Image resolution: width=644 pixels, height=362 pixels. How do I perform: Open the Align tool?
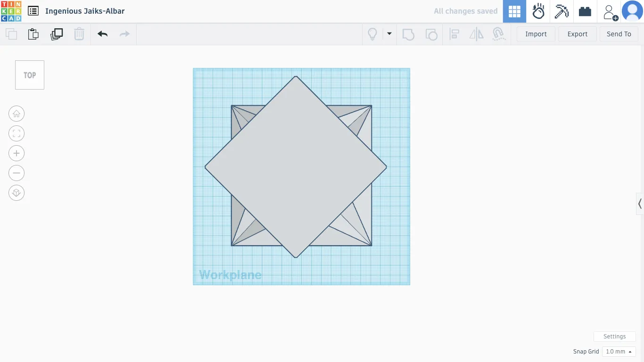tap(454, 34)
